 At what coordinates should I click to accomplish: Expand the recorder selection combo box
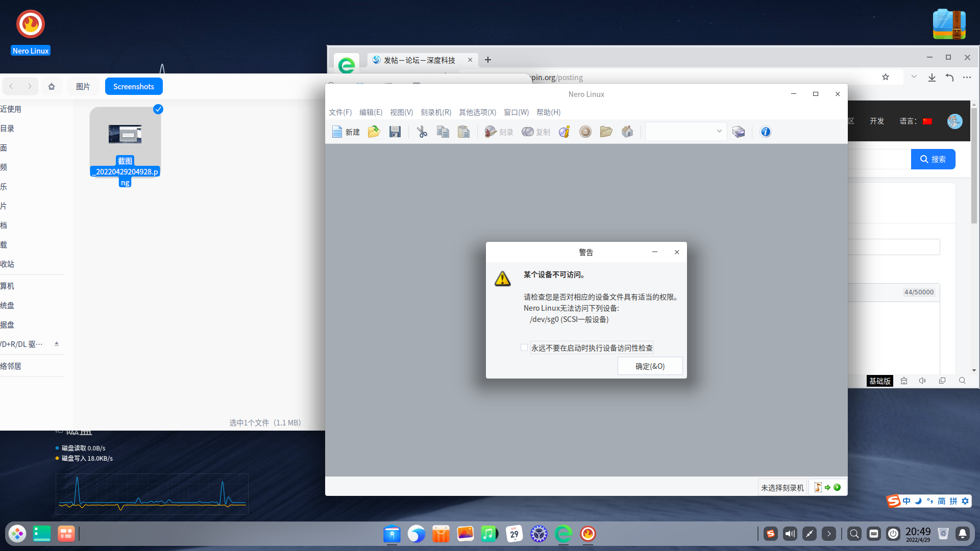click(718, 132)
